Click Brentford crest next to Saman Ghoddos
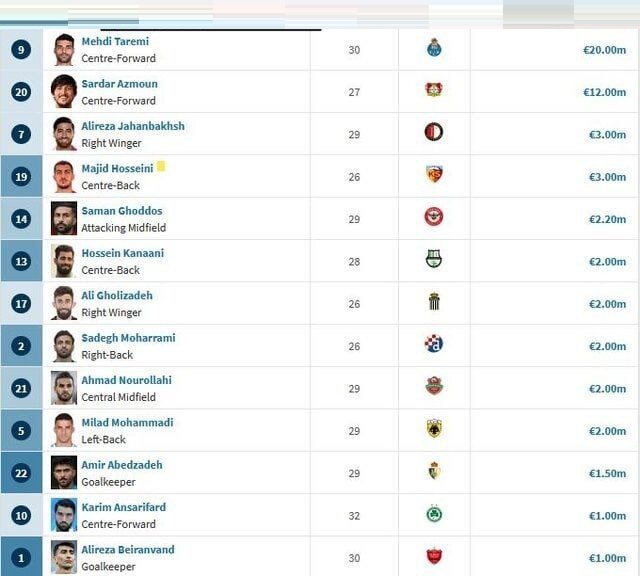 click(433, 217)
